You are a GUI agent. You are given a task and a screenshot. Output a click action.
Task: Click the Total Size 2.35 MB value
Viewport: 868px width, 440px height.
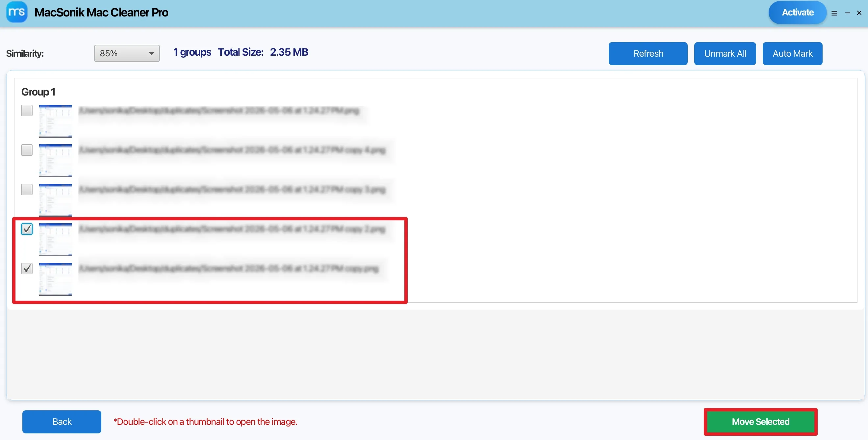coord(289,52)
